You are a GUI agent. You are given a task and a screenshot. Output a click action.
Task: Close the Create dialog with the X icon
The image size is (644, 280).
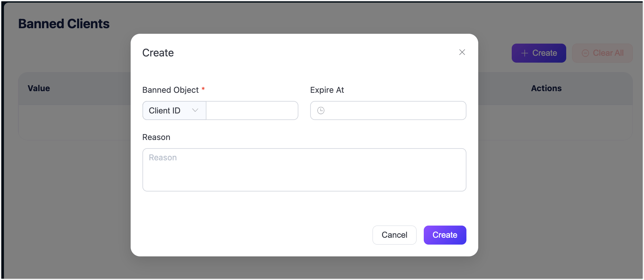(x=462, y=52)
